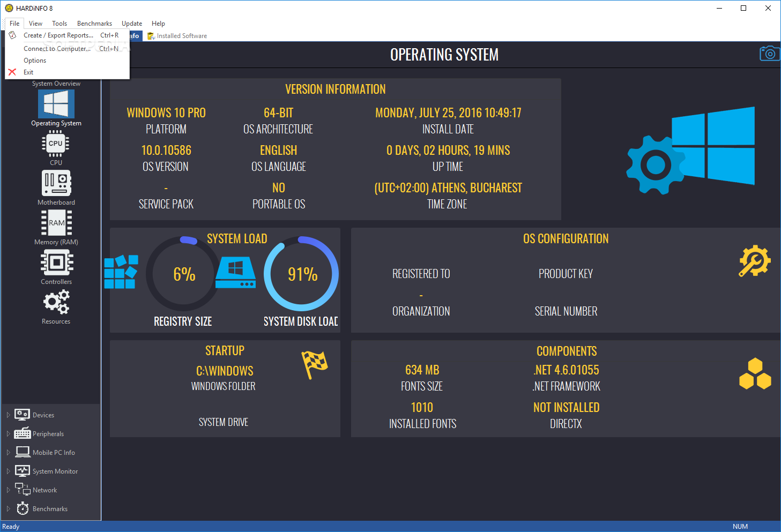Click the Network computers icon
The height and width of the screenshot is (532, 781).
coord(23,489)
